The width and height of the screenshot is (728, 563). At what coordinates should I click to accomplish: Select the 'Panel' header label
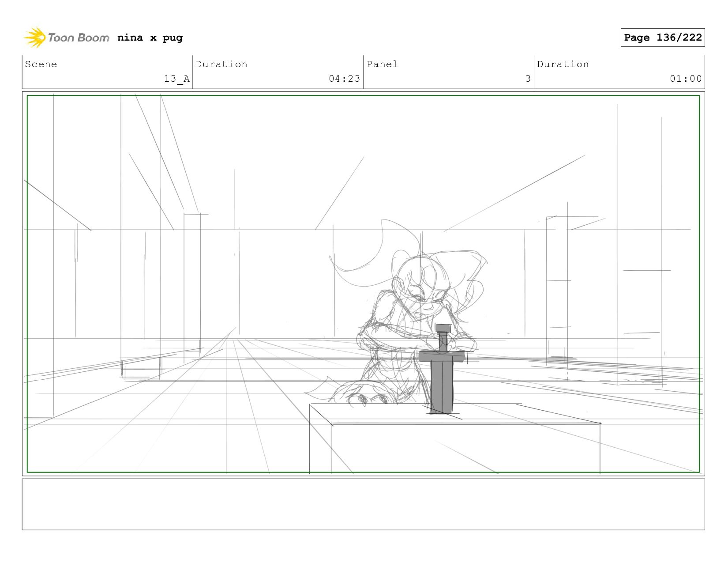pyautogui.click(x=382, y=64)
